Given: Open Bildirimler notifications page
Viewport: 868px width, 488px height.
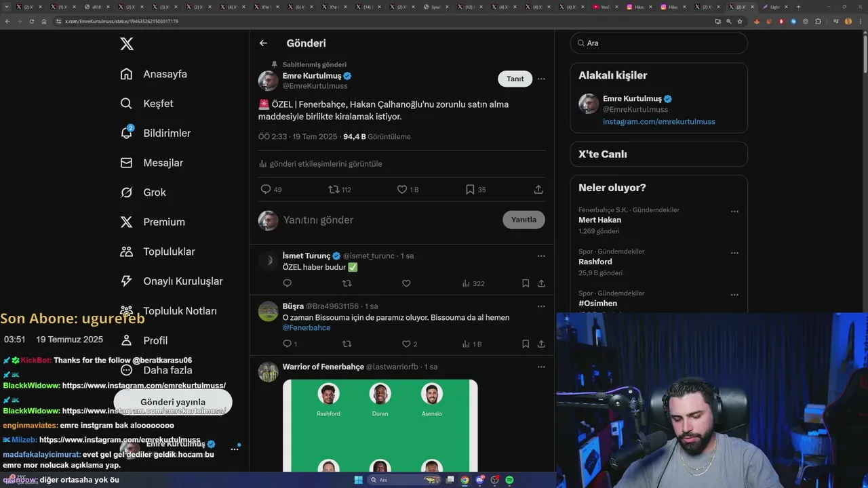Looking at the screenshot, I should click(155, 134).
